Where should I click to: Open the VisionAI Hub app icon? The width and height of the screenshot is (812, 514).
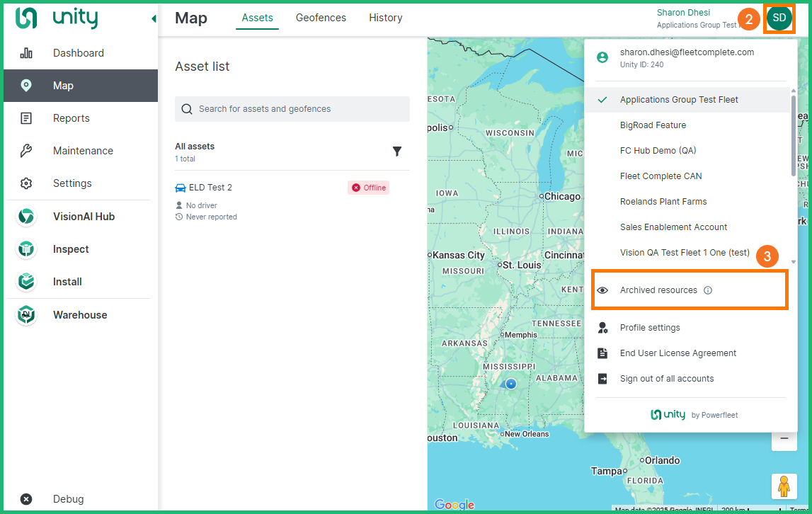pos(26,217)
